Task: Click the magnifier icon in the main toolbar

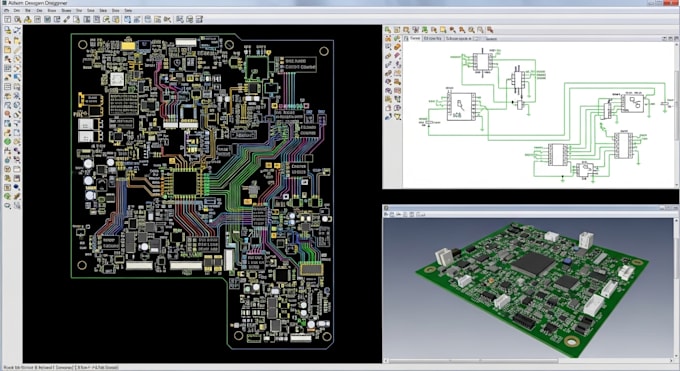Action: pyautogui.click(x=17, y=19)
